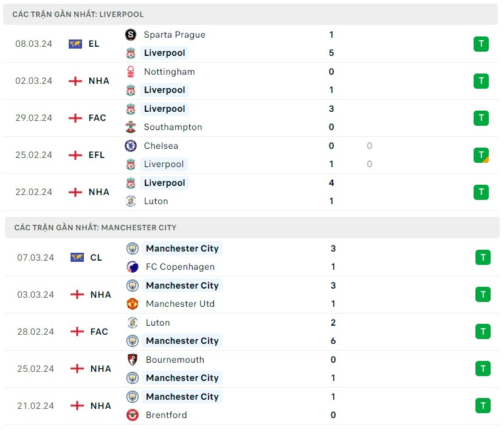Click the Nottingham Forest club crest
The height and width of the screenshot is (432, 504).
pyautogui.click(x=131, y=72)
